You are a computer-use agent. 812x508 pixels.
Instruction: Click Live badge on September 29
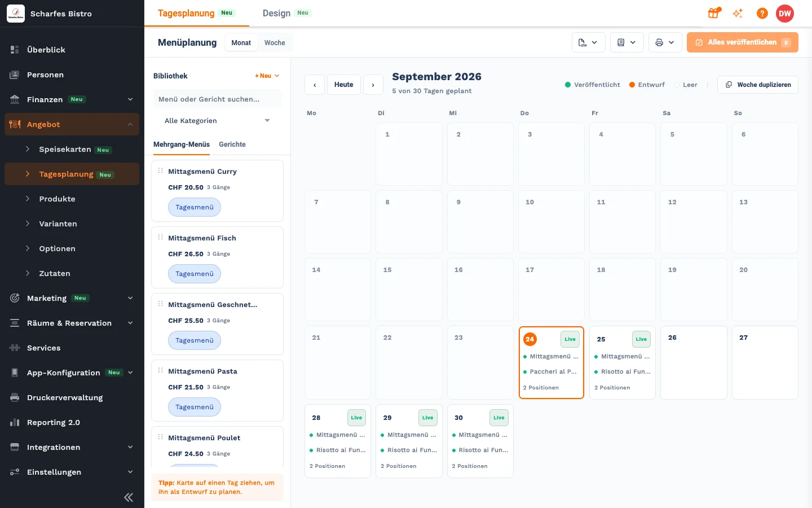point(427,418)
